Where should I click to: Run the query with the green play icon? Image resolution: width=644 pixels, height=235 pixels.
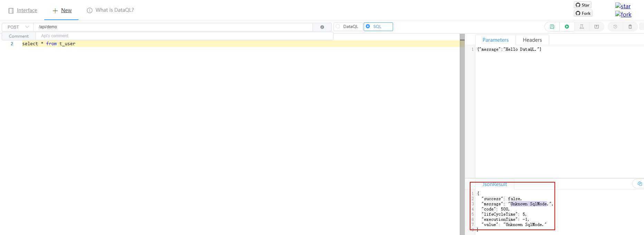click(567, 27)
